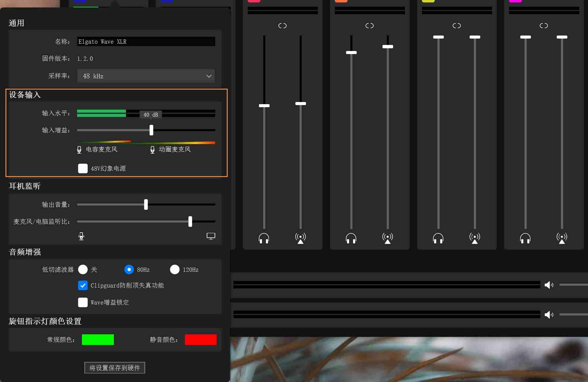Select 80Hz low cut filter
588x382 pixels.
point(129,269)
